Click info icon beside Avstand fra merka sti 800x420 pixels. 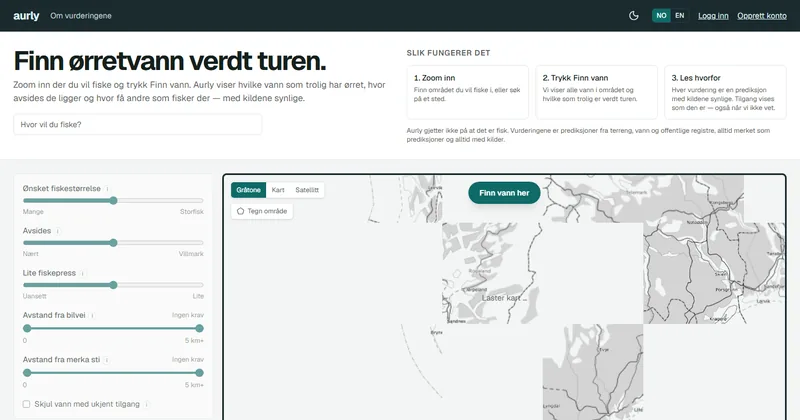coord(107,360)
